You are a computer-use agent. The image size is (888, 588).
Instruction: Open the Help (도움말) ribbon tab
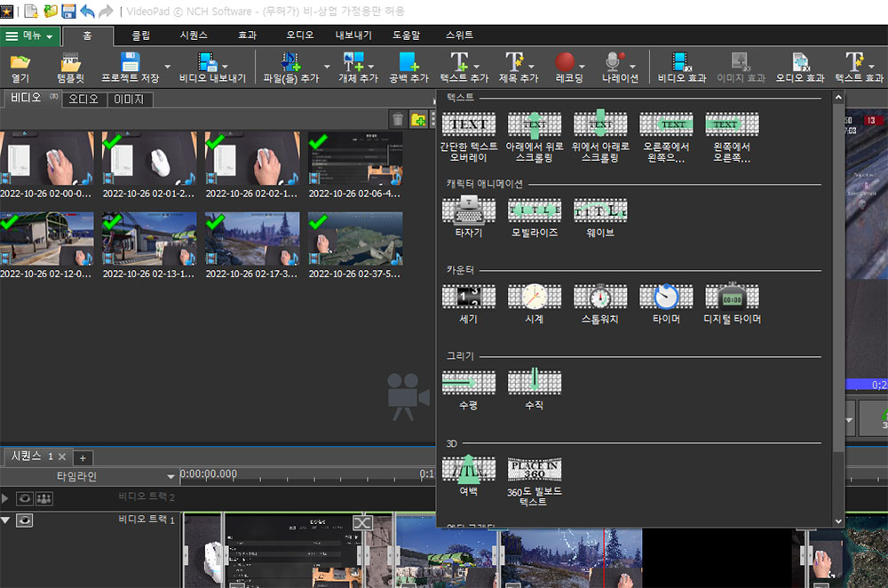click(x=406, y=36)
